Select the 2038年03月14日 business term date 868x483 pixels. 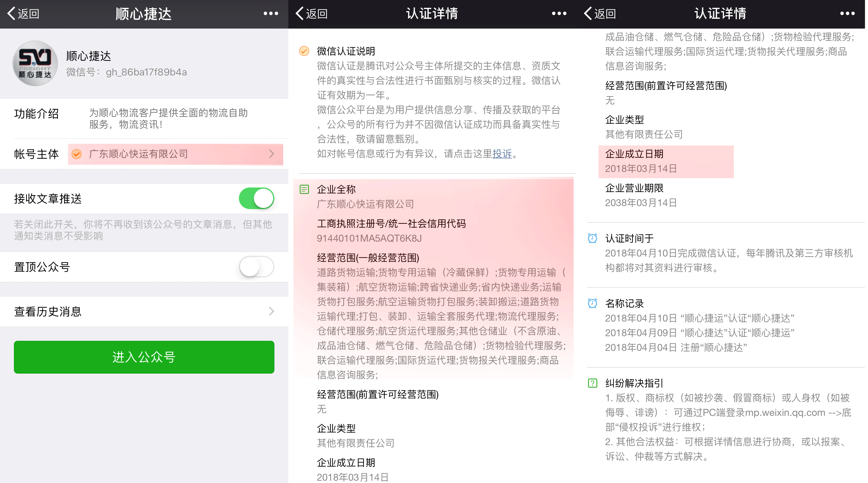641,203
